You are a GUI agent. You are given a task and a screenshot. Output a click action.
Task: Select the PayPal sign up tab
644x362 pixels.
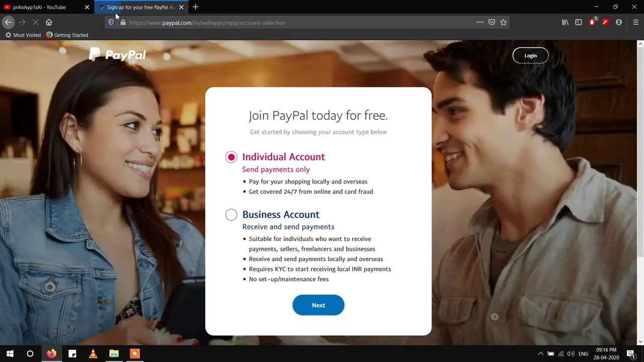point(140,7)
